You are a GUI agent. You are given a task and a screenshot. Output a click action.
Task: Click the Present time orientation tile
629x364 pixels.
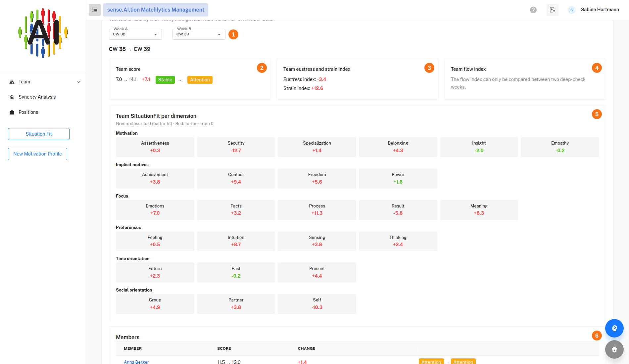[317, 272]
